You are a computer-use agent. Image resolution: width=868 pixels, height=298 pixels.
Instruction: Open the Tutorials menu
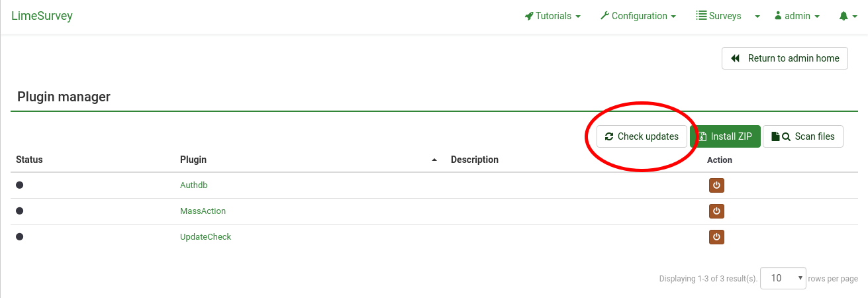553,16
